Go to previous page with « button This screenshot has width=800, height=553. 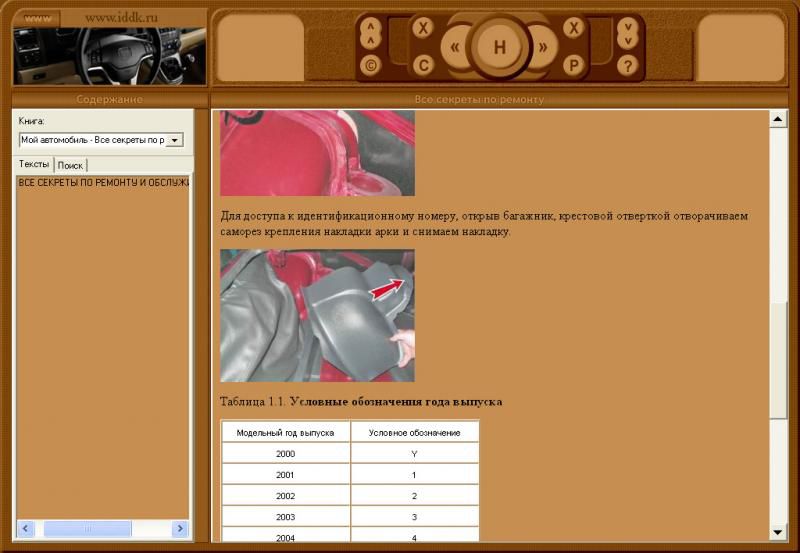coord(456,47)
